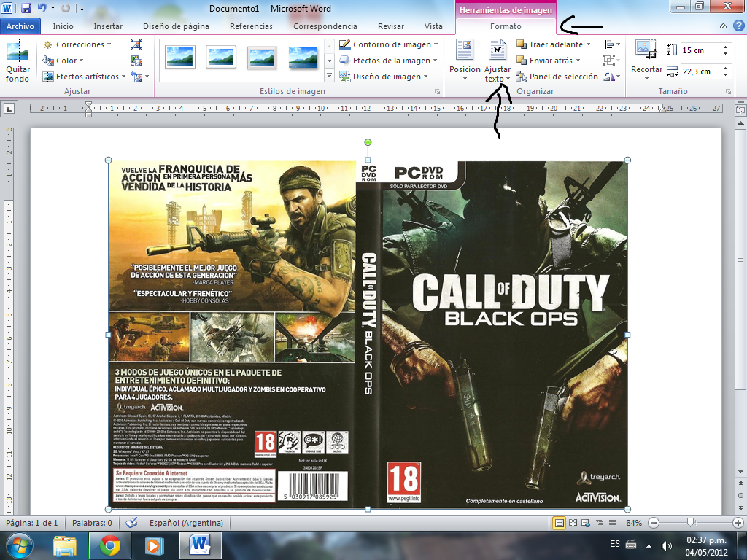Click the spelling check icon in status bar
The height and width of the screenshot is (560, 747).
click(x=131, y=523)
